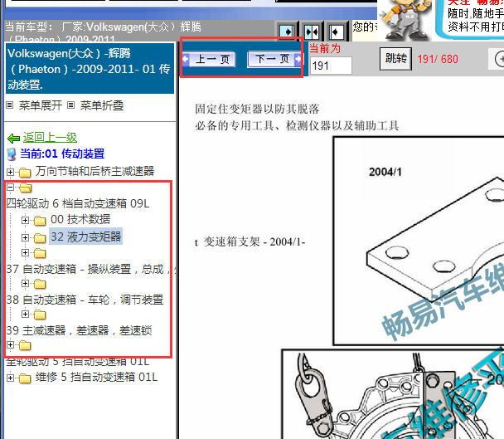Viewport: 504px width, 439px height.
Task: Click 返回上一级 link to go back
Action: pos(50,138)
